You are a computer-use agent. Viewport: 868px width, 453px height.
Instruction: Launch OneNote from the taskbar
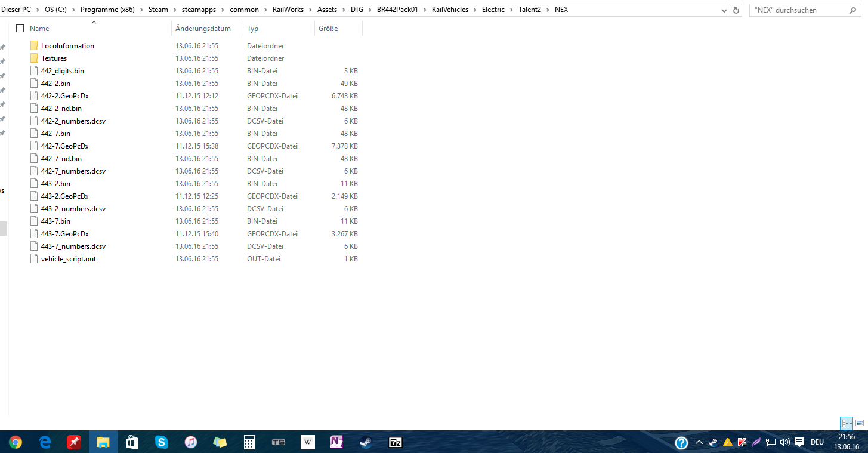click(336, 442)
